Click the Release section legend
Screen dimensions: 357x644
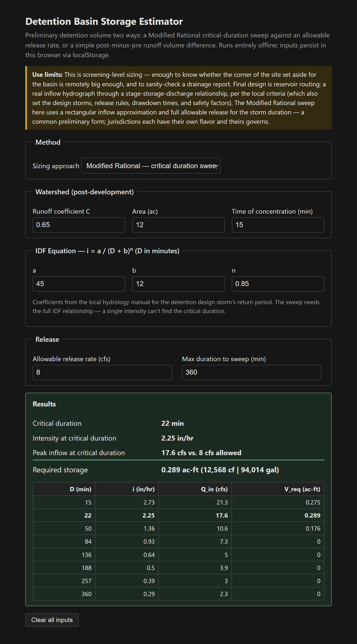pos(47,339)
